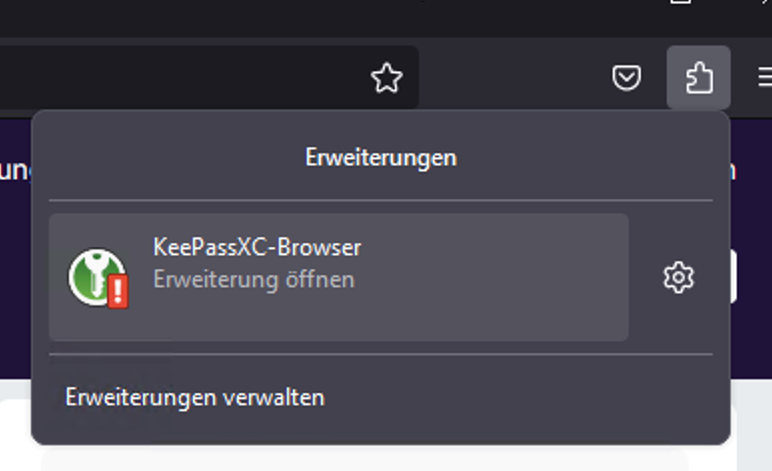Click the Erweiterung öffnen subtitle

[254, 280]
